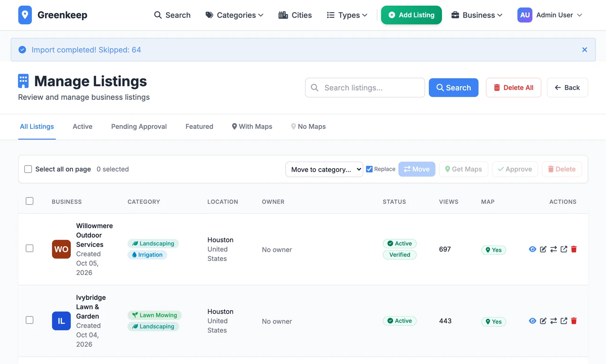Click the AU admin avatar
The width and height of the screenshot is (606, 364).
pyautogui.click(x=525, y=15)
